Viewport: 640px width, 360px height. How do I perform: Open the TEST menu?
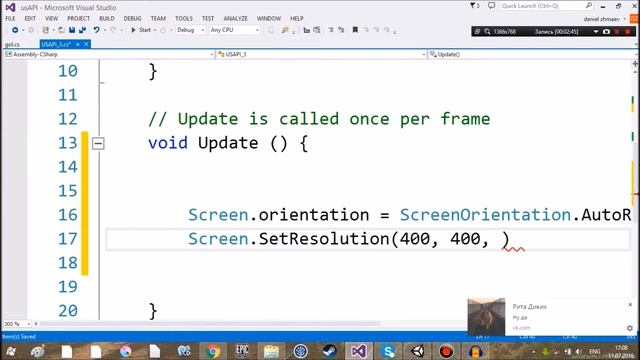[208, 18]
